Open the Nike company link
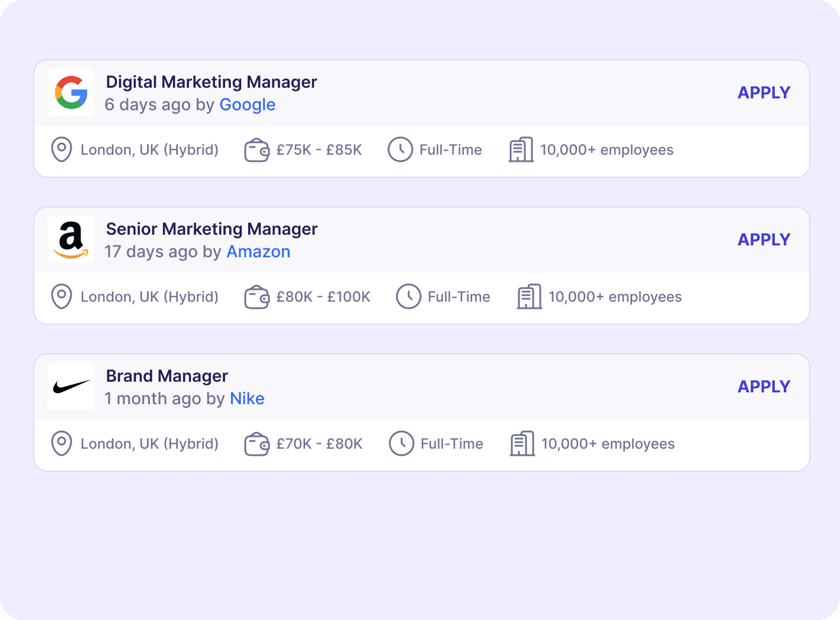This screenshot has width=840, height=620. [x=247, y=398]
